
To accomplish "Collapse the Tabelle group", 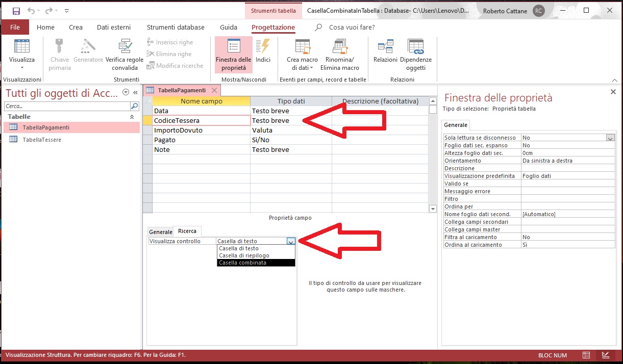I will click(x=132, y=117).
